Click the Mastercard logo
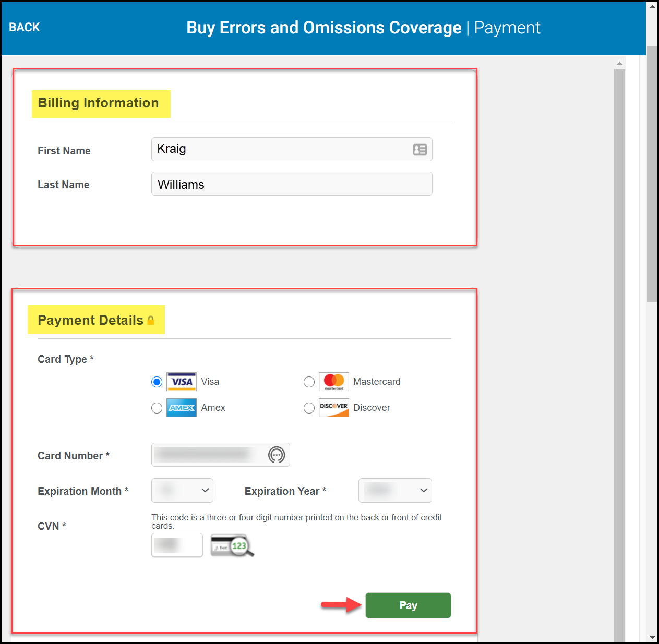This screenshot has height=644, width=659. point(334,382)
